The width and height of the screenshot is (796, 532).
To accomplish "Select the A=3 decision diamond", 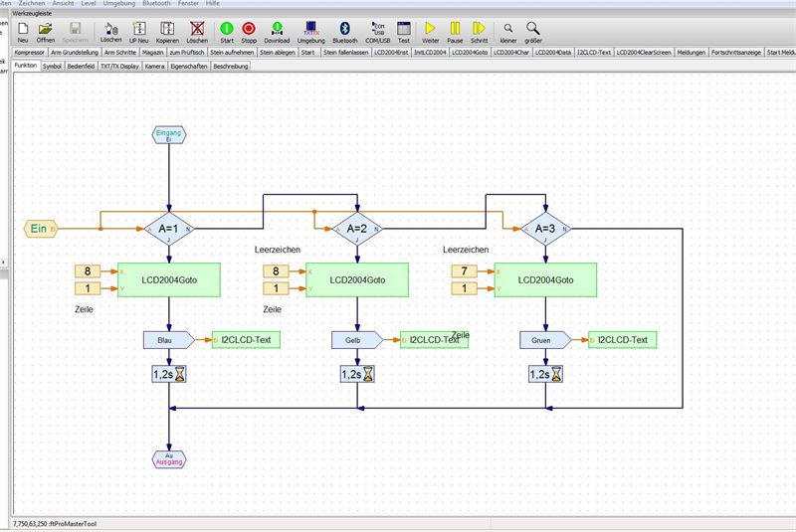I will click(x=545, y=229).
